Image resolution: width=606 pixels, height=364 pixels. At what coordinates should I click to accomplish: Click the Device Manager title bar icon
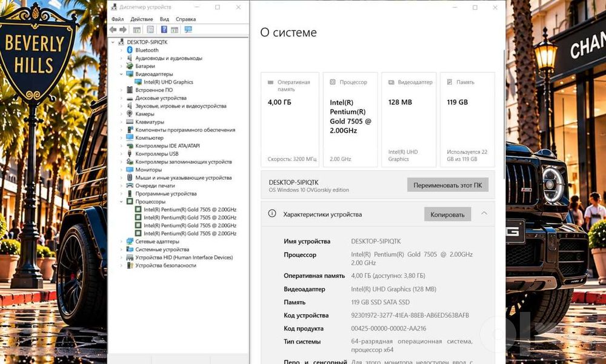115,7
